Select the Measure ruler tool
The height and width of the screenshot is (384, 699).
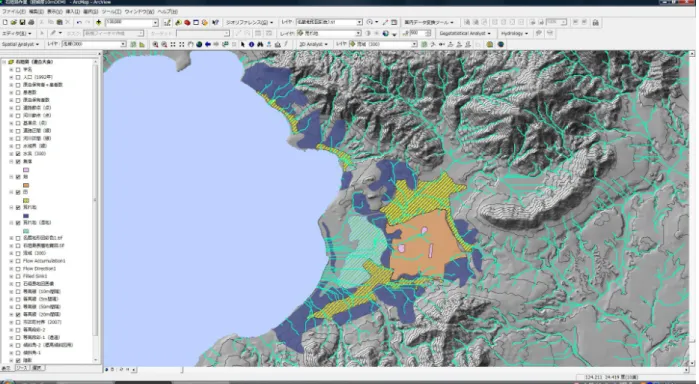(x=278, y=44)
